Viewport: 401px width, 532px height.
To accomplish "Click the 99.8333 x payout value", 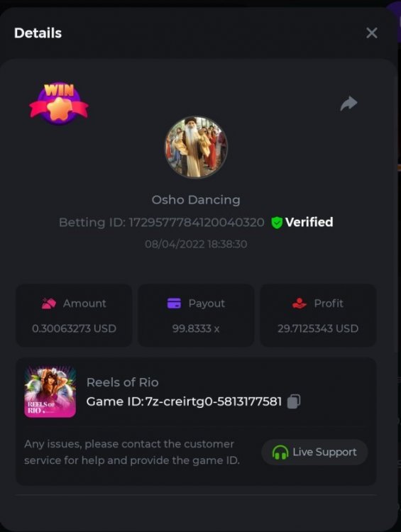I will [196, 328].
